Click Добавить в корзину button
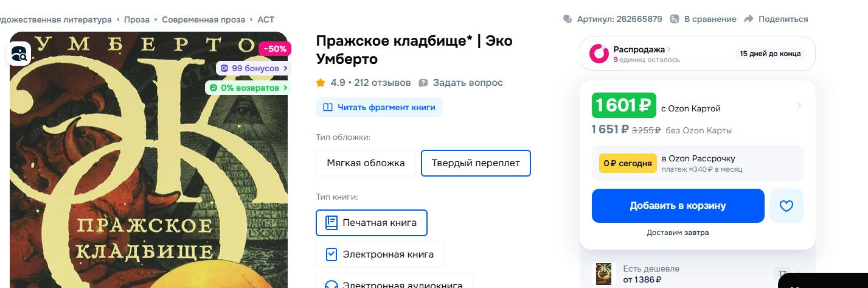The width and height of the screenshot is (868, 288). pyautogui.click(x=678, y=206)
